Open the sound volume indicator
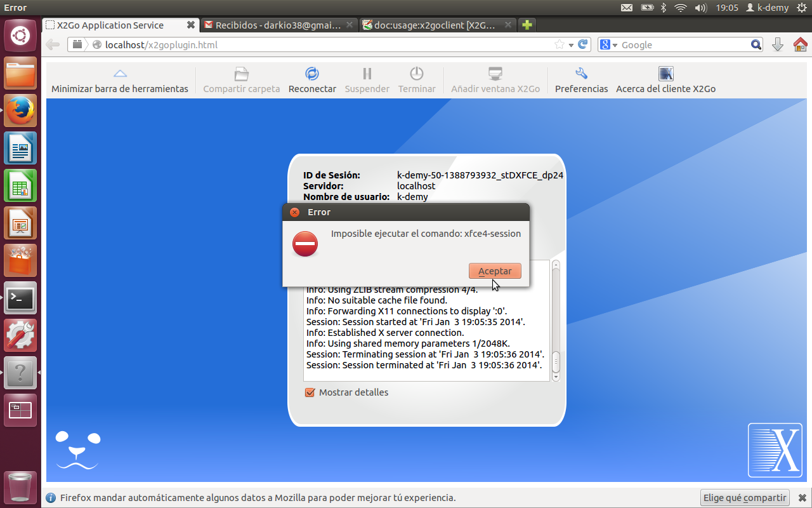 pyautogui.click(x=700, y=8)
